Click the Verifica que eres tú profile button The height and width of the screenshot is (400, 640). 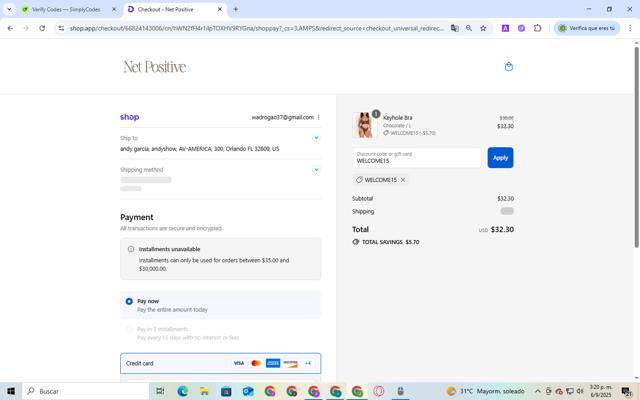coord(587,28)
